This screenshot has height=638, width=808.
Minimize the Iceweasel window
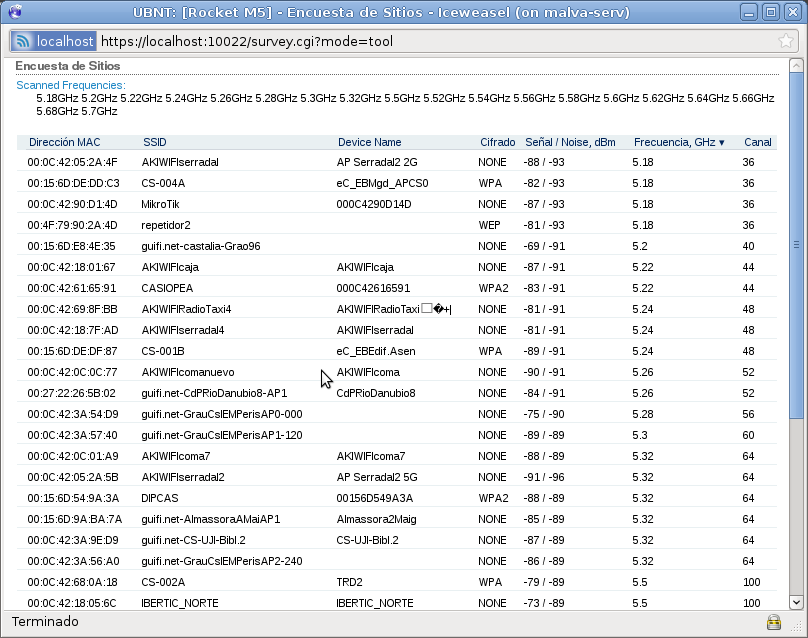click(x=749, y=13)
